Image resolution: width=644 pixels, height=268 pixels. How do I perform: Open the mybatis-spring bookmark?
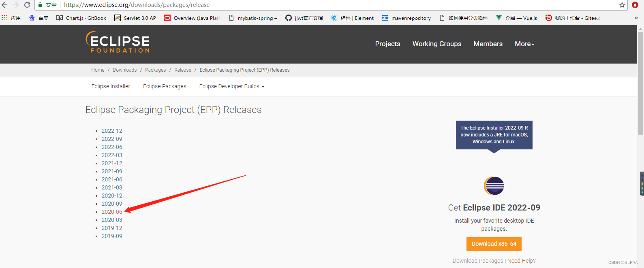tap(253, 18)
